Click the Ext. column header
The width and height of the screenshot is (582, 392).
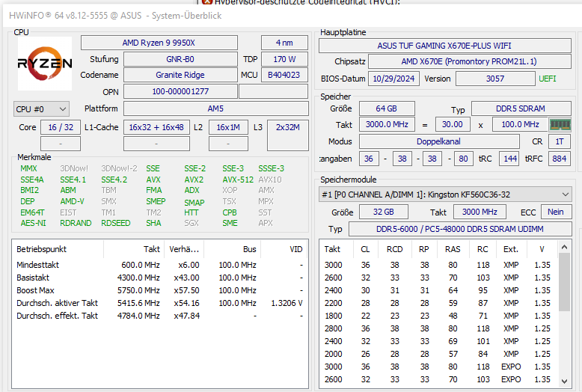coord(511,249)
